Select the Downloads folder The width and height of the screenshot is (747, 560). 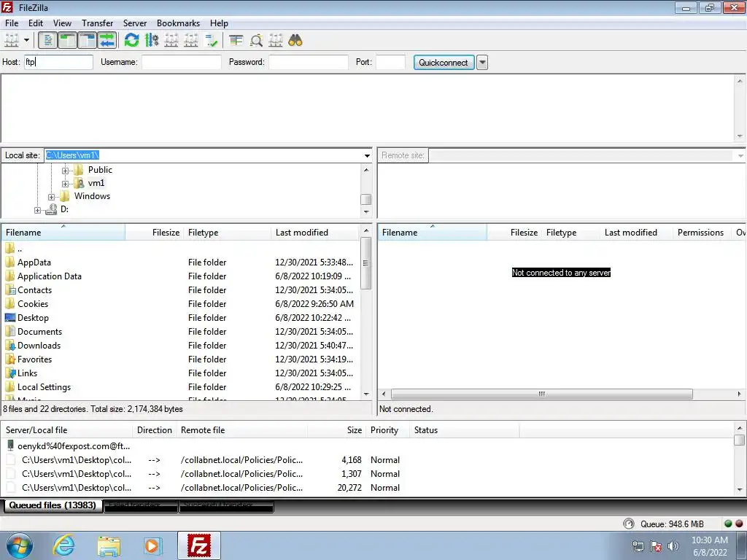tap(39, 345)
